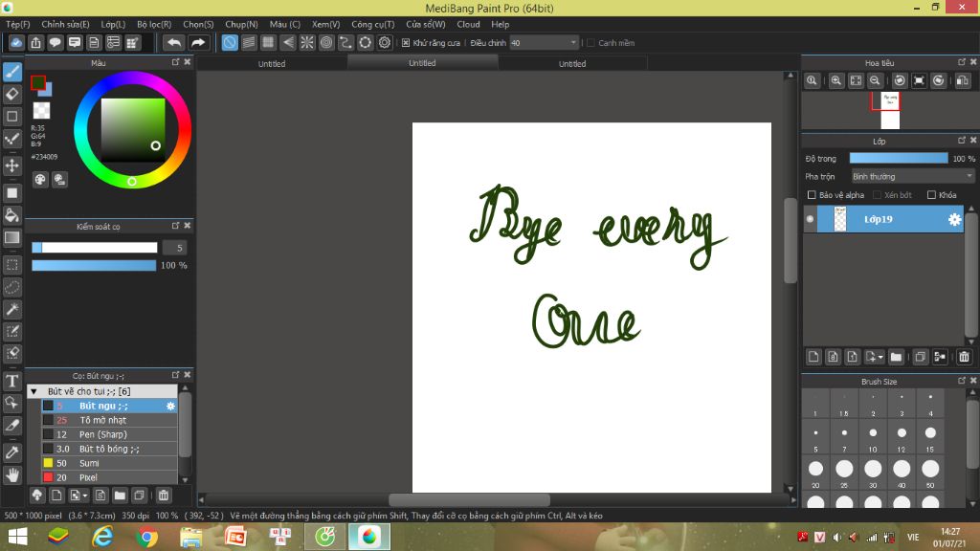Viewport: 980px width, 551px height.
Task: Open settings gear for Lớp19 layer
Action: (x=954, y=219)
